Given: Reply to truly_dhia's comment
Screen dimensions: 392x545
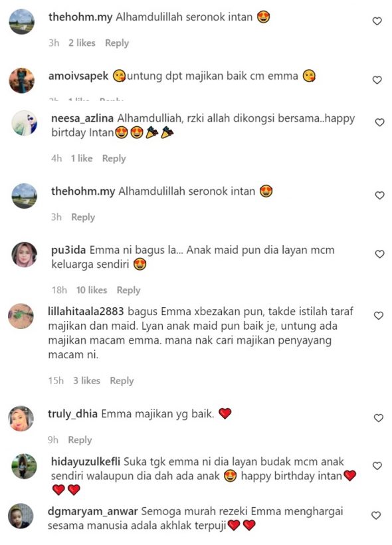Looking at the screenshot, I should [80, 440].
